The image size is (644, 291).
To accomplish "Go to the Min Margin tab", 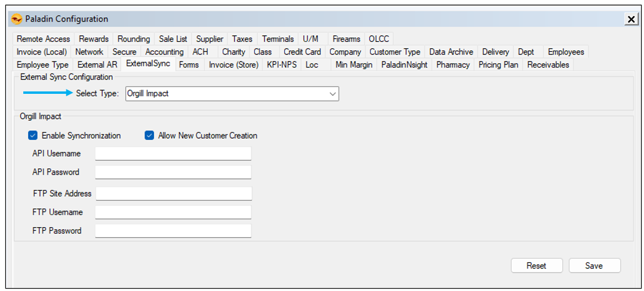I will pos(353,65).
